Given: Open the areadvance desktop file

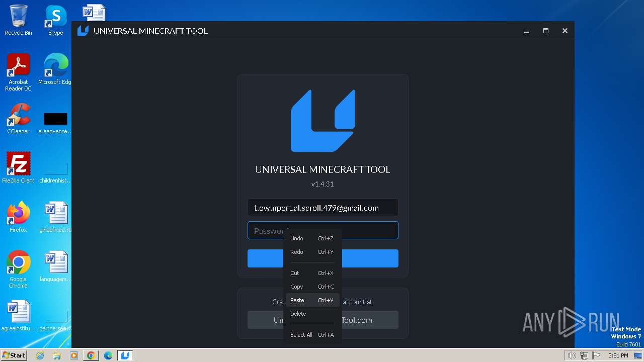Looking at the screenshot, I should click(55, 123).
